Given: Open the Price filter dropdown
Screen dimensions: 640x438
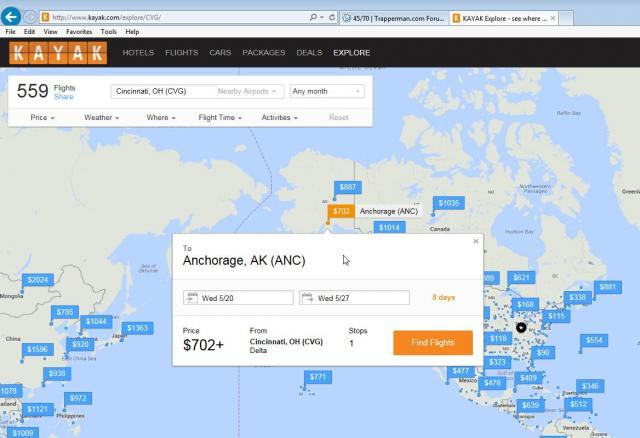Looking at the screenshot, I should [42, 118].
